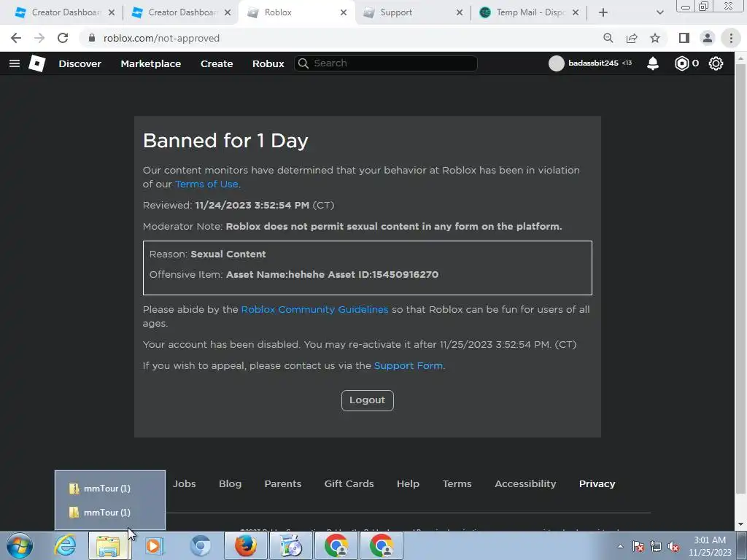Open the Windows Start orb
747x560 pixels.
[20, 545]
